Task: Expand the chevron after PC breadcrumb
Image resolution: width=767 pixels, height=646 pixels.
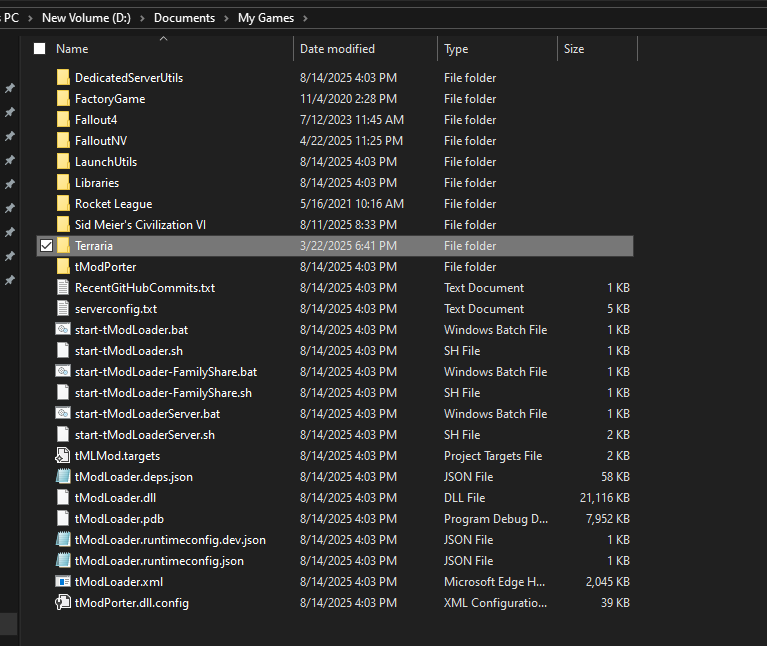Action: coord(30,18)
